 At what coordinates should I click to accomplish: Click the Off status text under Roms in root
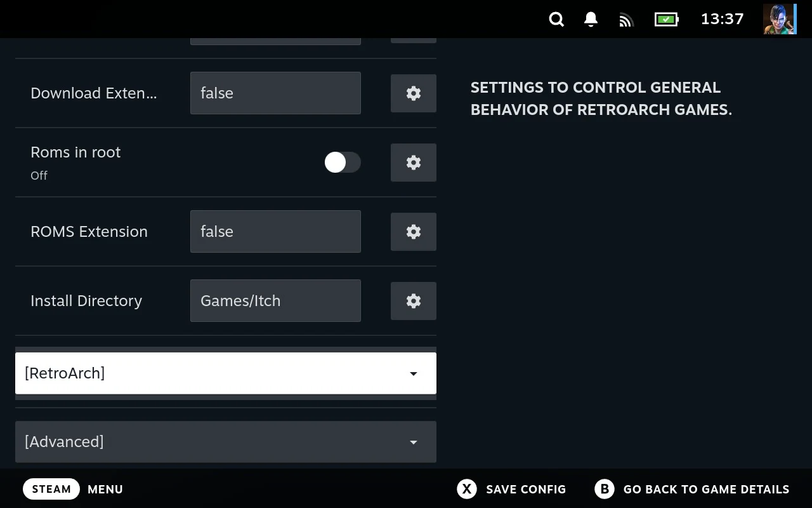tap(39, 175)
